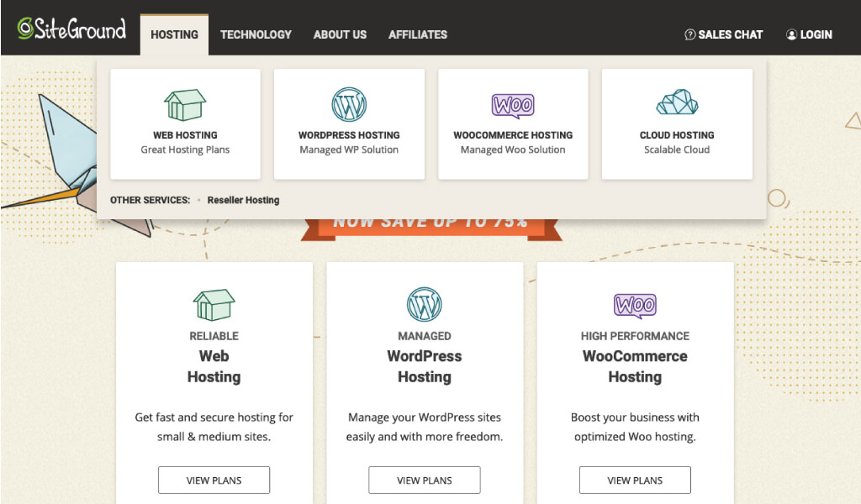Click text 'Boost your business with'
This screenshot has height=504, width=861.
[635, 417]
